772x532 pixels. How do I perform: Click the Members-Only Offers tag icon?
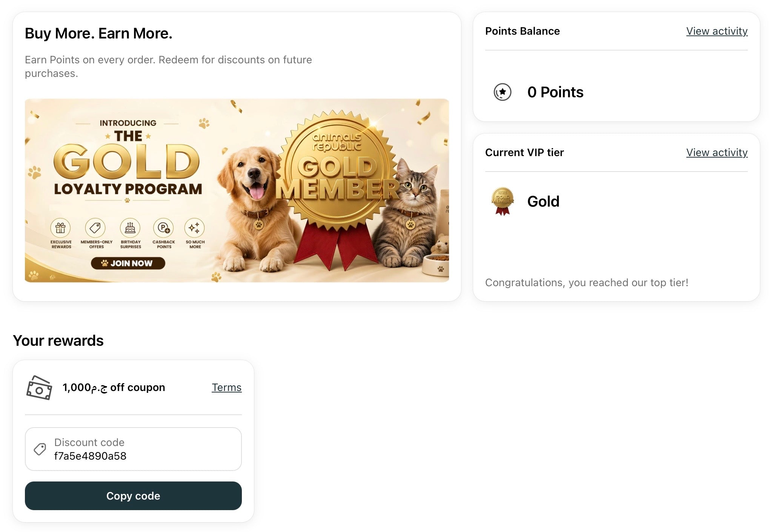coord(95,228)
